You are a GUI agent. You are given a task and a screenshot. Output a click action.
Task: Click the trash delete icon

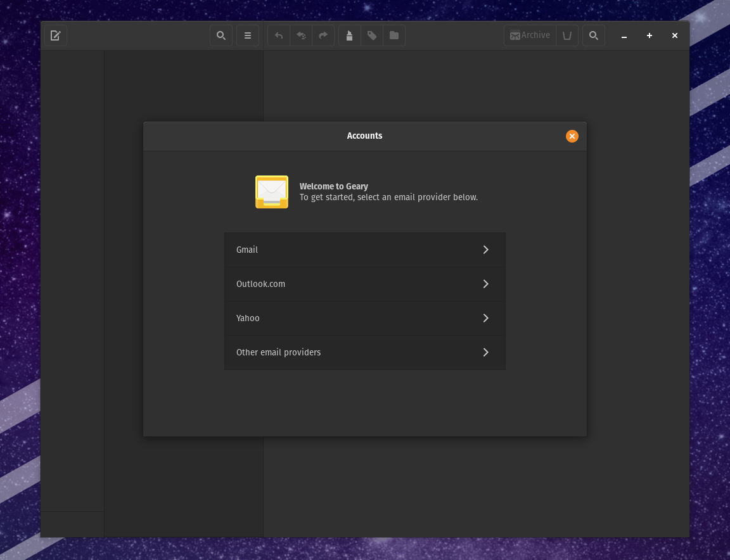[567, 35]
